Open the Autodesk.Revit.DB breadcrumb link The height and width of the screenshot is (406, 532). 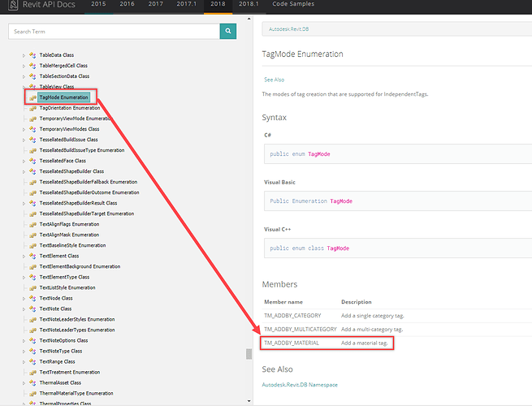pos(288,29)
